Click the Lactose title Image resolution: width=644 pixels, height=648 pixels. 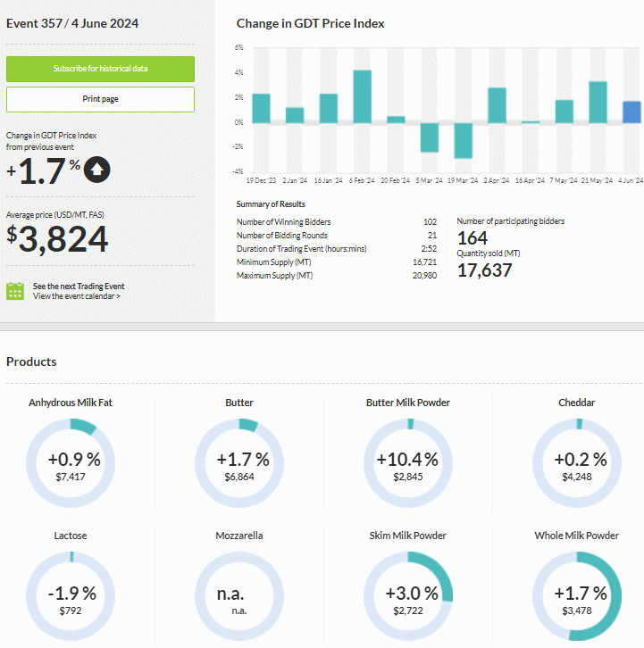tap(71, 536)
